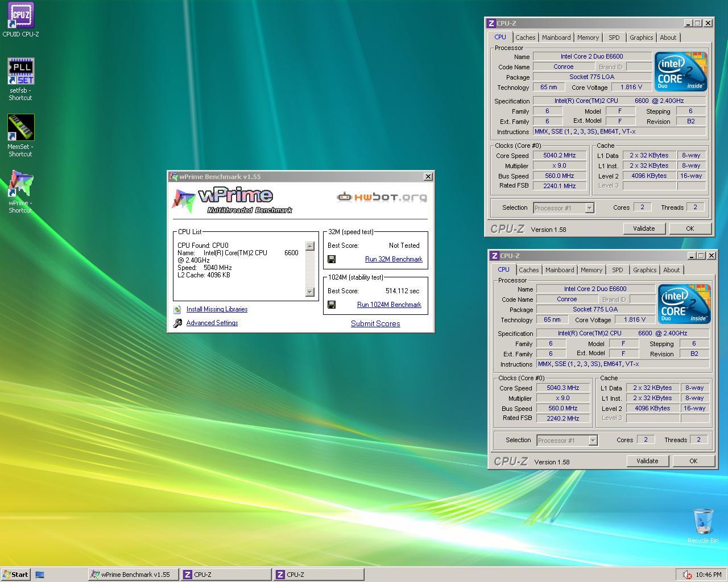Select the CPU tab in lower CPU-Z
The image size is (728, 582).
(503, 269)
